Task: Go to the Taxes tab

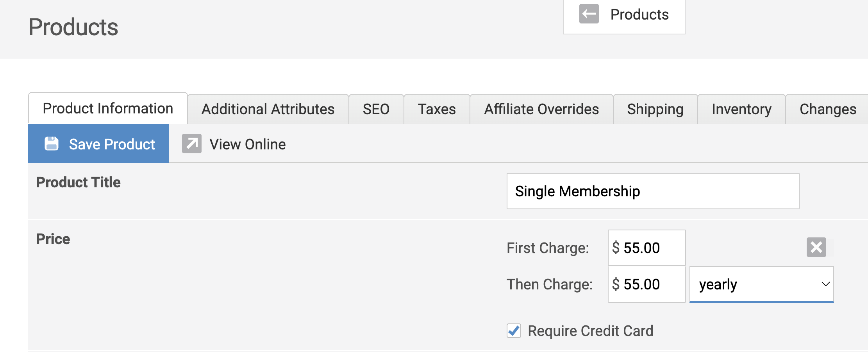Action: click(x=437, y=109)
